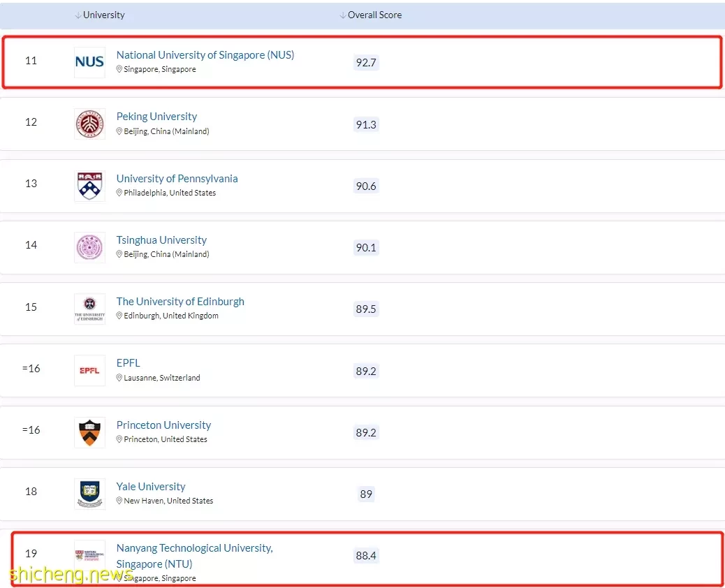Click the Nanyang Technological University logo
The width and height of the screenshot is (725, 588).
pyautogui.click(x=89, y=555)
